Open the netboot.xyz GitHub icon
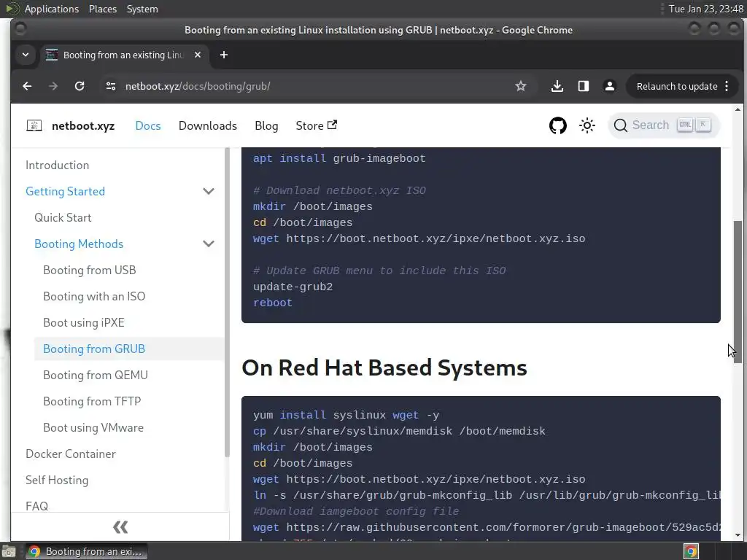This screenshot has width=747, height=560. tap(558, 125)
